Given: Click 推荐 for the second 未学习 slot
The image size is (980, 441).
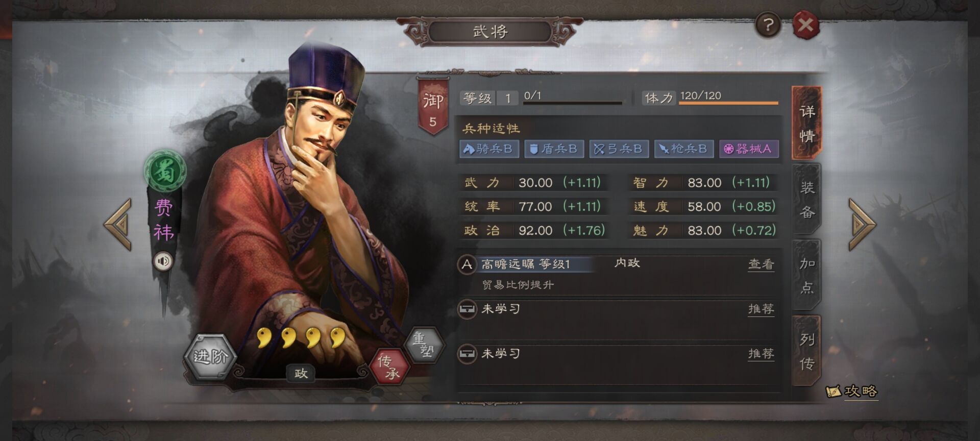Looking at the screenshot, I should click(x=761, y=354).
